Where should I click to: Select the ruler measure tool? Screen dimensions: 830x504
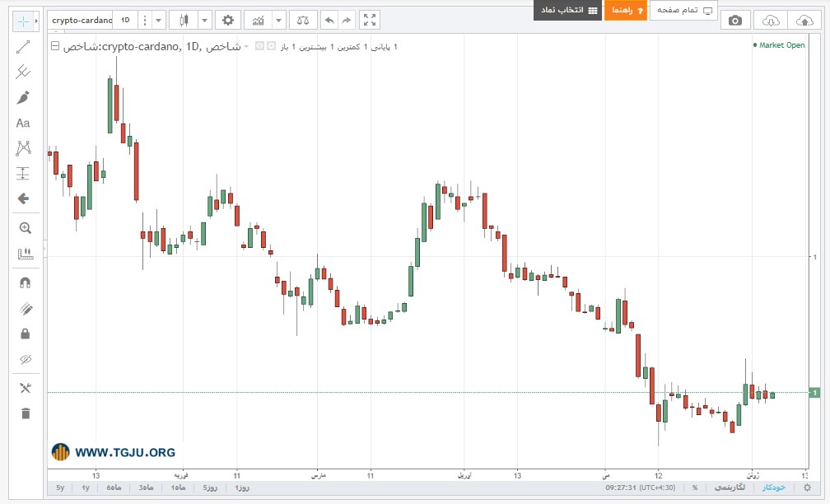click(x=25, y=254)
